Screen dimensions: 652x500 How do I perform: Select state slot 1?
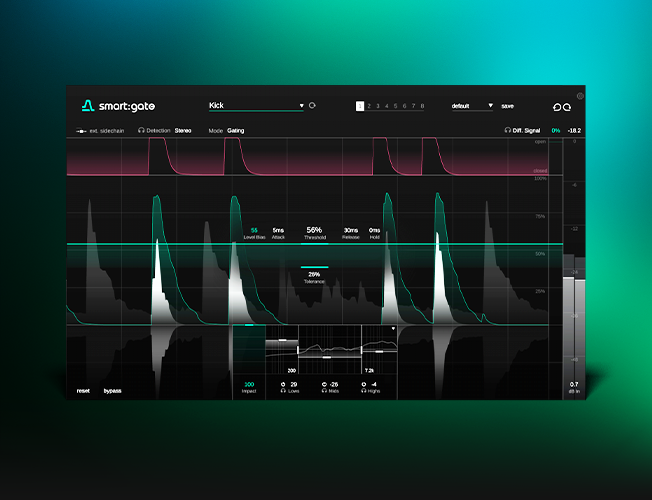tap(360, 106)
